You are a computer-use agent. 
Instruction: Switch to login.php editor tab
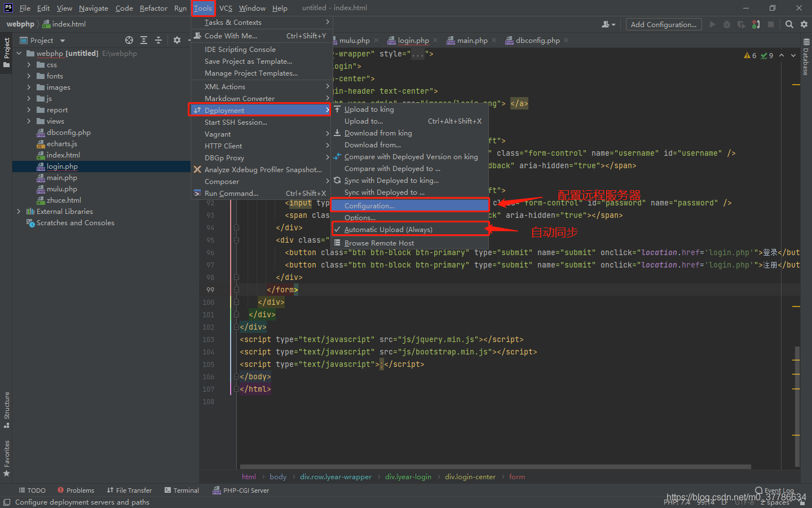(413, 40)
